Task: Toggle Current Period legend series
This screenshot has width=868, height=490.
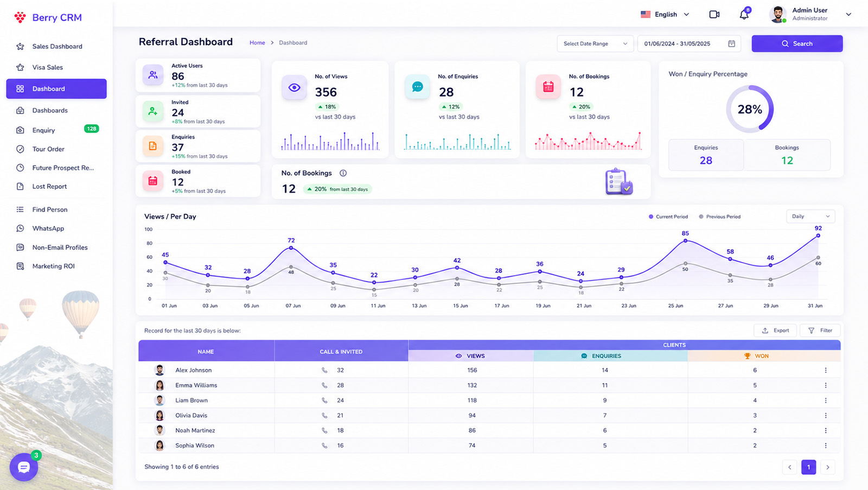Action: [x=668, y=217]
